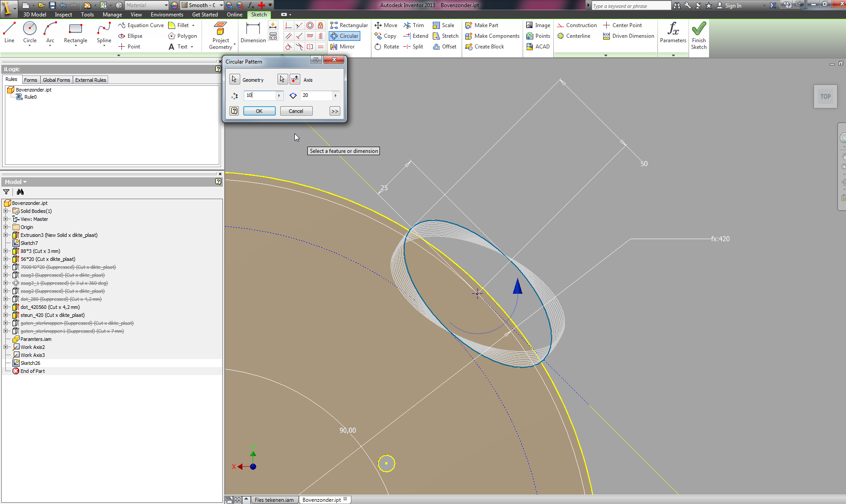The height and width of the screenshot is (504, 846).
Task: Activate the Dimension tool
Action: [x=252, y=33]
